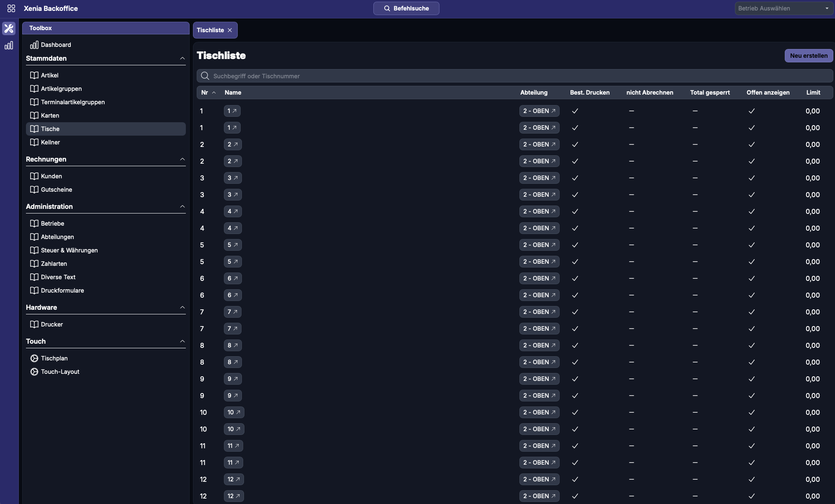Open the apps grid icon top-left

click(x=11, y=8)
